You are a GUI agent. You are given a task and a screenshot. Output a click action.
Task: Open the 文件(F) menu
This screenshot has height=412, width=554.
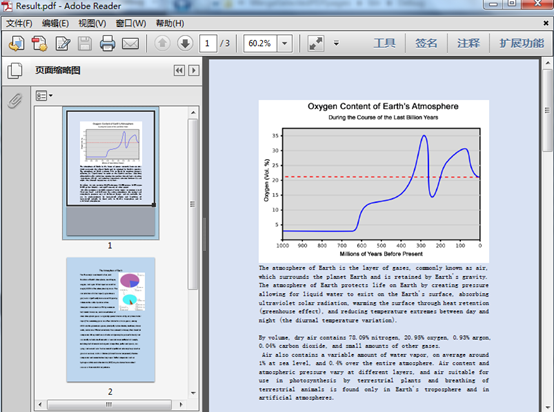point(19,23)
